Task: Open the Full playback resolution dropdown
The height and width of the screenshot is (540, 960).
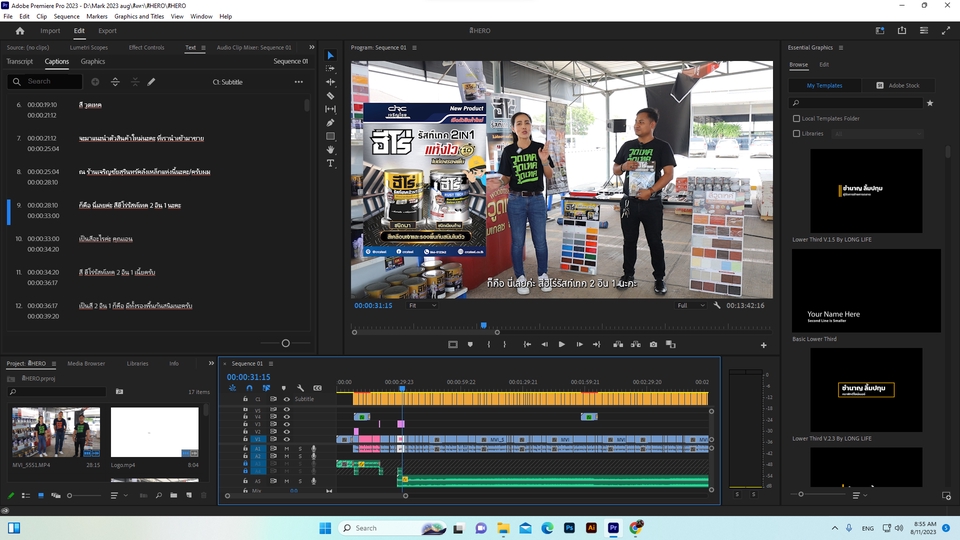Action: tap(691, 305)
